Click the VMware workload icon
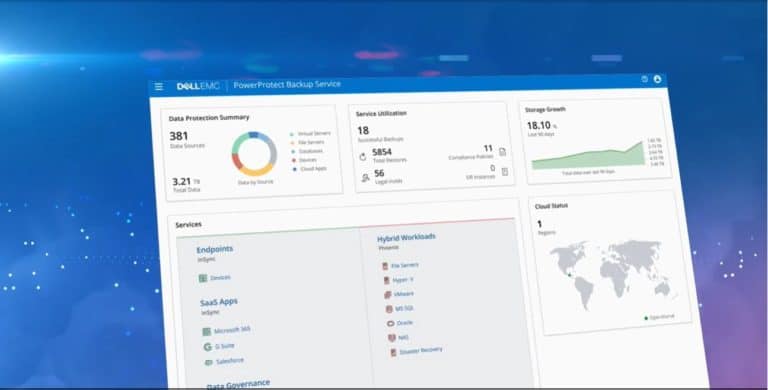The width and height of the screenshot is (768, 390). 388,295
